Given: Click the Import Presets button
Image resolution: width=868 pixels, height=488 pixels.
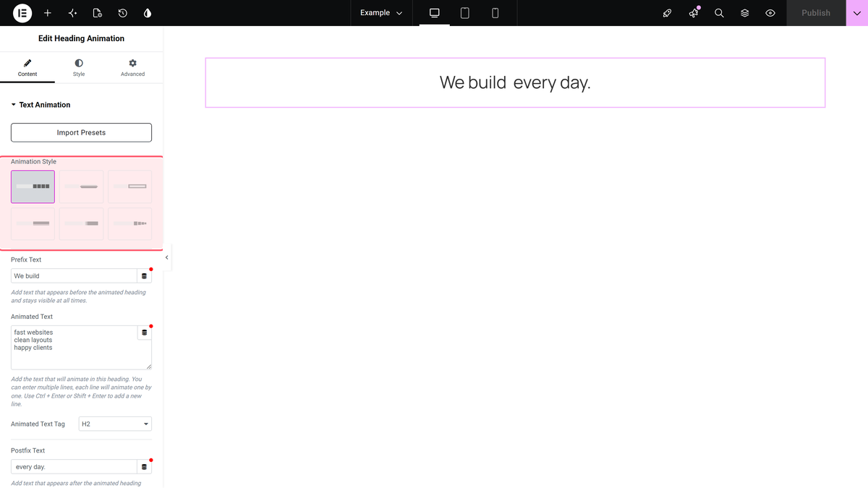Looking at the screenshot, I should pyautogui.click(x=81, y=132).
